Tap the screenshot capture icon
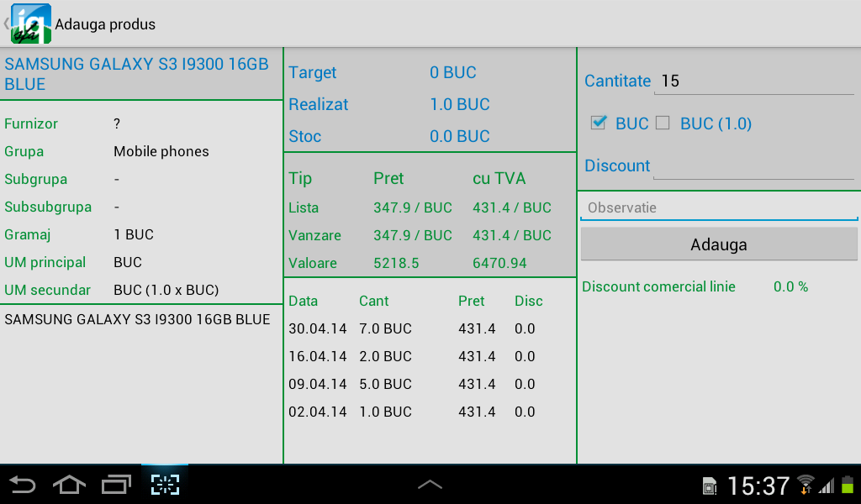 [x=165, y=485]
